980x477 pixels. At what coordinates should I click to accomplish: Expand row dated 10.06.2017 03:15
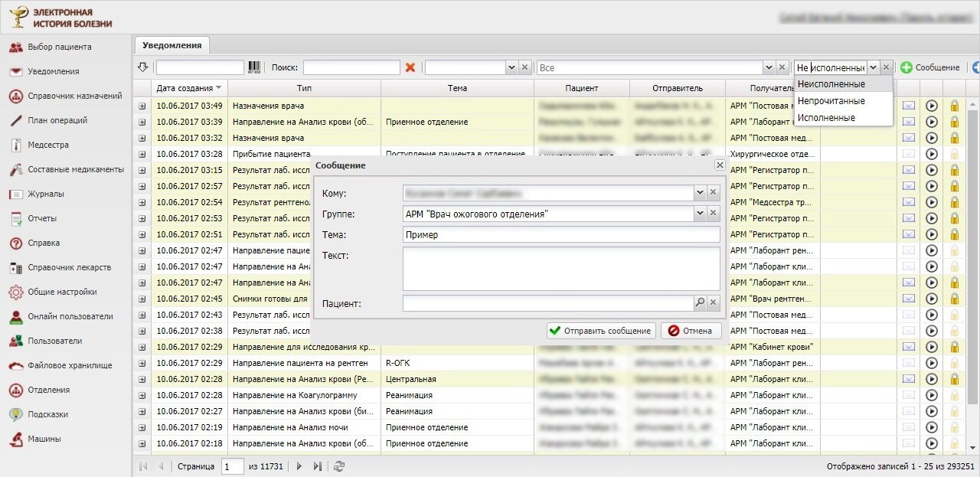[x=142, y=170]
